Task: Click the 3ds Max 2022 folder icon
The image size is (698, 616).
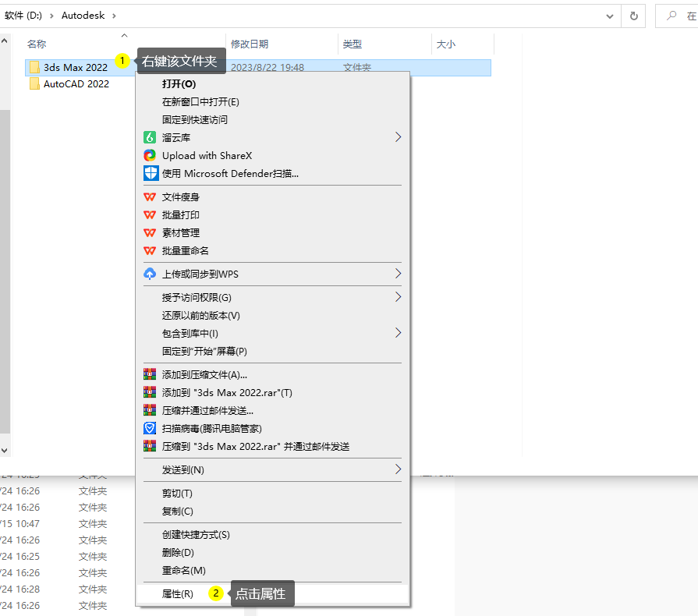Action: coord(35,67)
